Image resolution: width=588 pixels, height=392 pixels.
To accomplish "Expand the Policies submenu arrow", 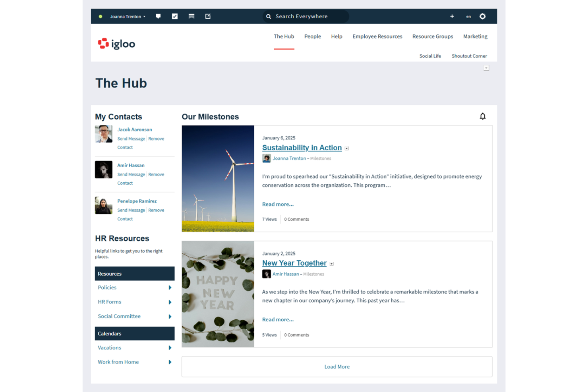I will pyautogui.click(x=170, y=287).
